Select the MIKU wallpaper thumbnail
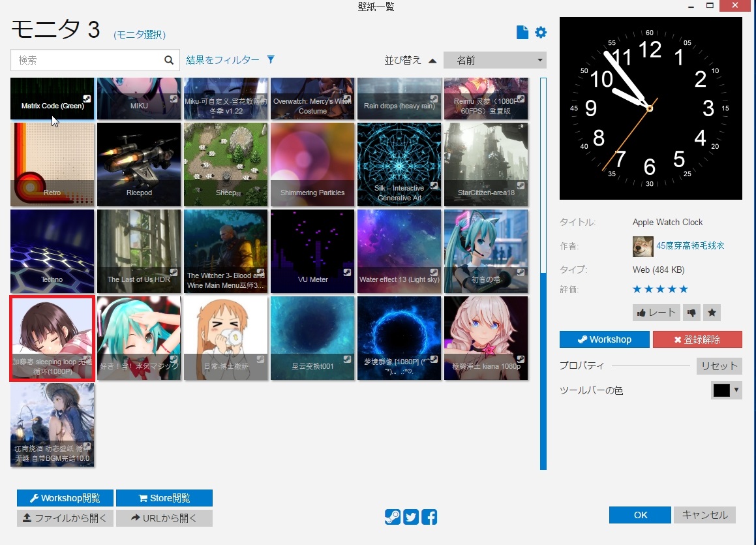Screen dimensions: 756x545 139,99
